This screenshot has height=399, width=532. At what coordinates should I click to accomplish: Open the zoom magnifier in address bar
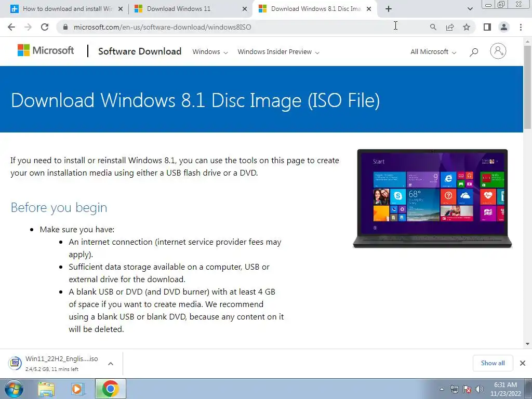pyautogui.click(x=433, y=27)
